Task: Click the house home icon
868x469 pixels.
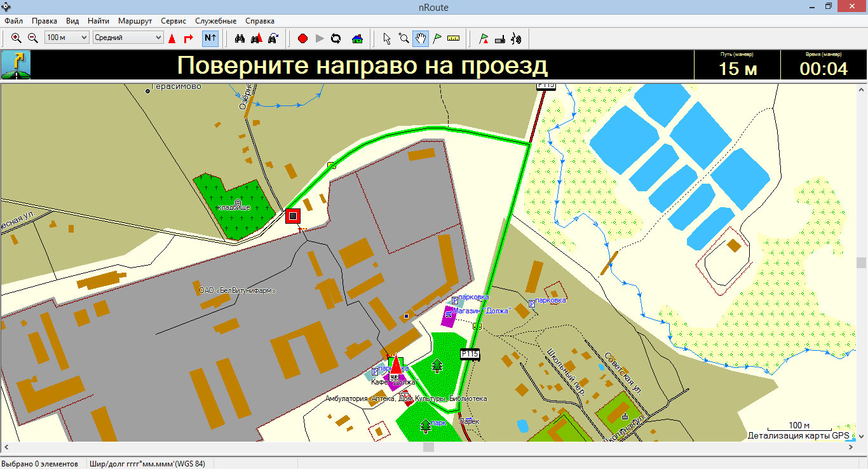Action: [x=357, y=38]
